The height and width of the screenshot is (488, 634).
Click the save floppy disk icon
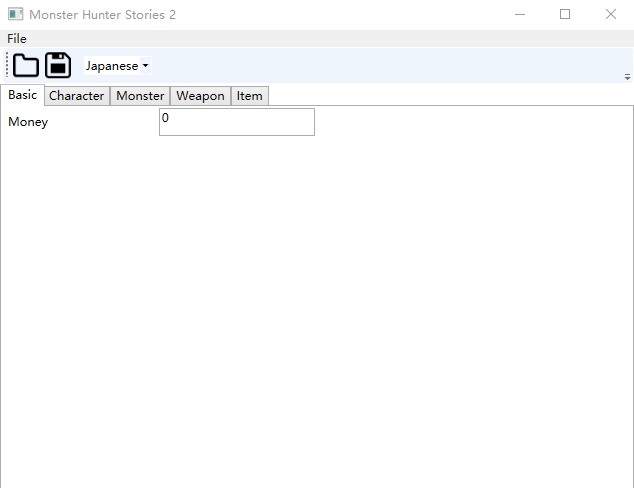[58, 65]
